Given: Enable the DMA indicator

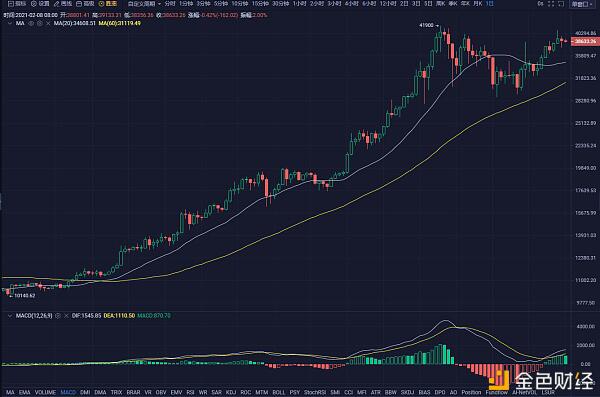Looking at the screenshot, I should (x=100, y=392).
